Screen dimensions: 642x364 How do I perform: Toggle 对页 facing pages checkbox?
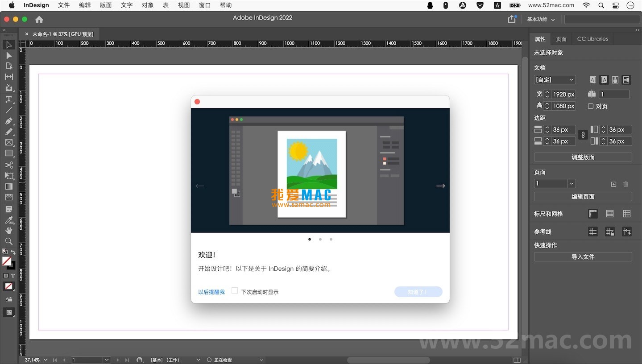click(591, 106)
